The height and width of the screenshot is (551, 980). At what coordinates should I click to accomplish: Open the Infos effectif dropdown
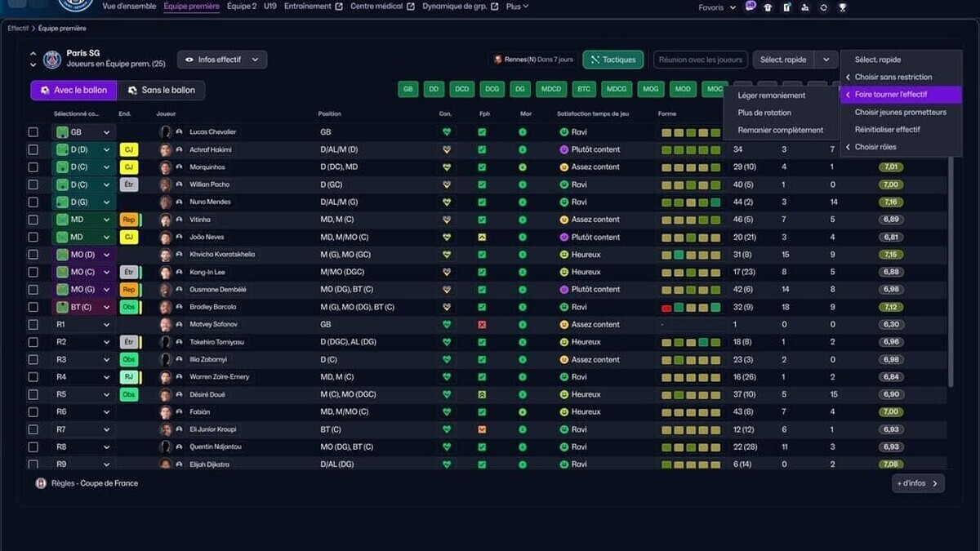click(x=222, y=60)
